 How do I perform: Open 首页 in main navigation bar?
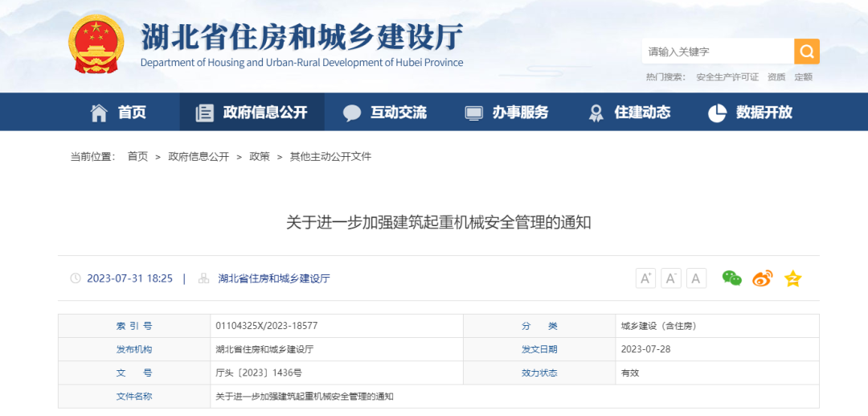119,113
